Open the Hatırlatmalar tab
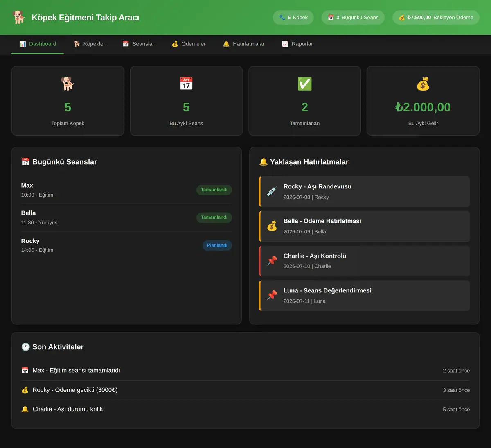The height and width of the screenshot is (448, 491). (244, 44)
